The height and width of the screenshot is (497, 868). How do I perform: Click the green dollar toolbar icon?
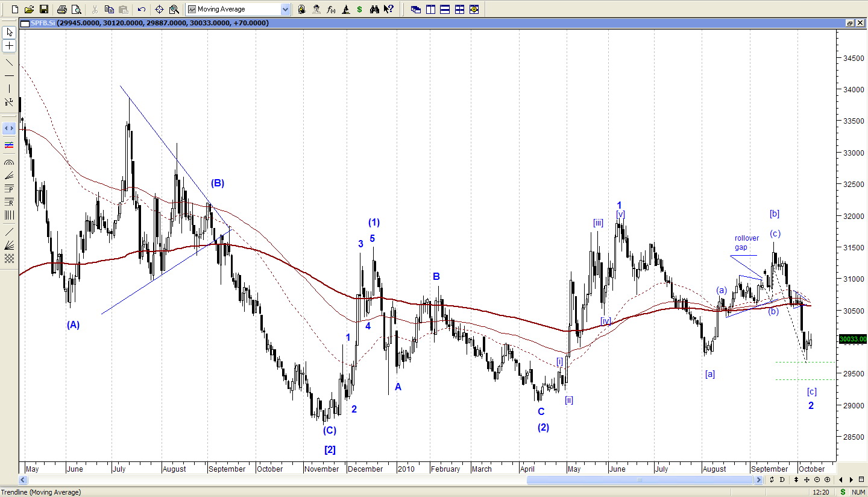tap(360, 9)
